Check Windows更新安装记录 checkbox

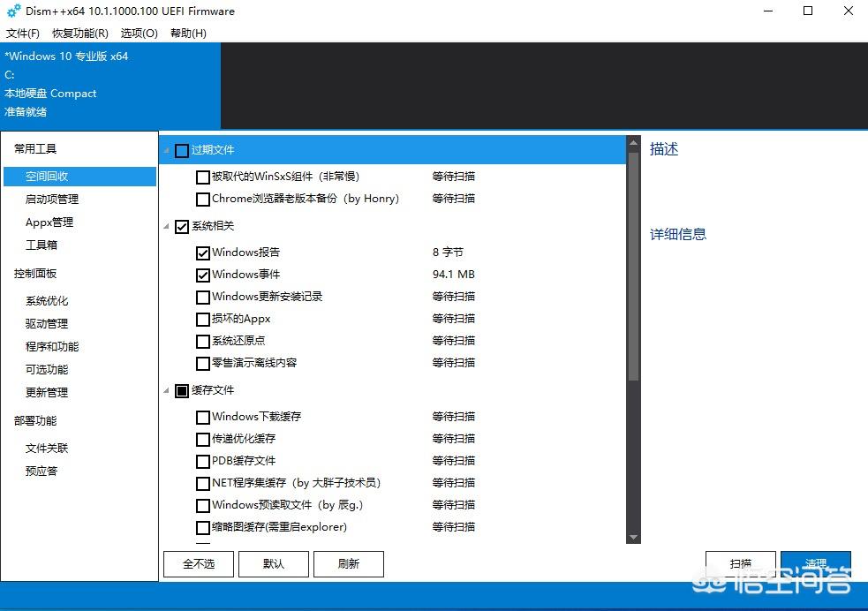tap(202, 298)
